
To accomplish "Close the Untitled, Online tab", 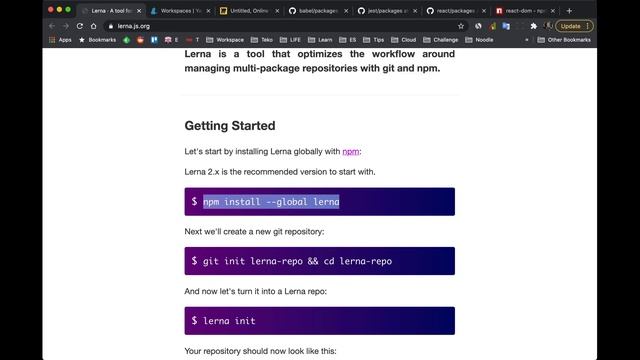I will coord(277,11).
